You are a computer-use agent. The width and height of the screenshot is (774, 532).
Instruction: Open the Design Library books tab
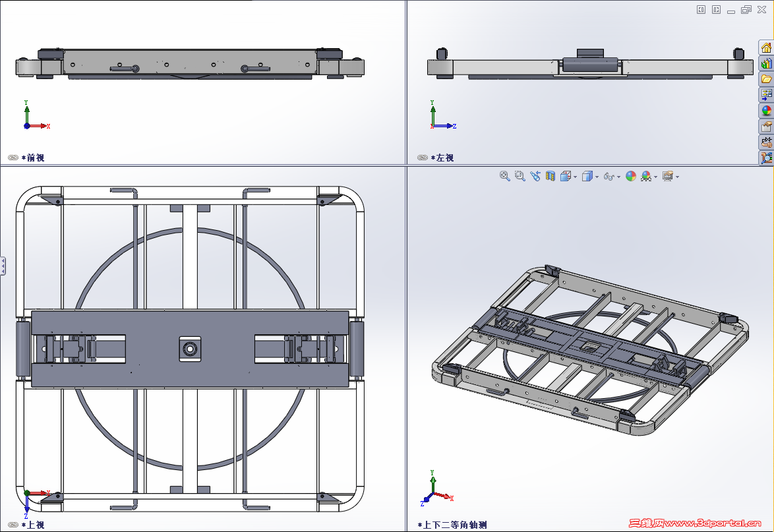pyautogui.click(x=766, y=64)
